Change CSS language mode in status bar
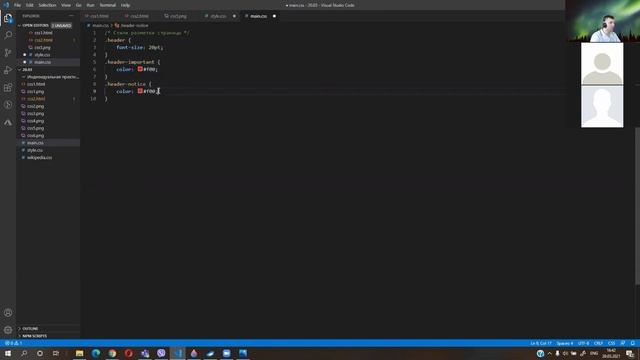 click(x=611, y=343)
